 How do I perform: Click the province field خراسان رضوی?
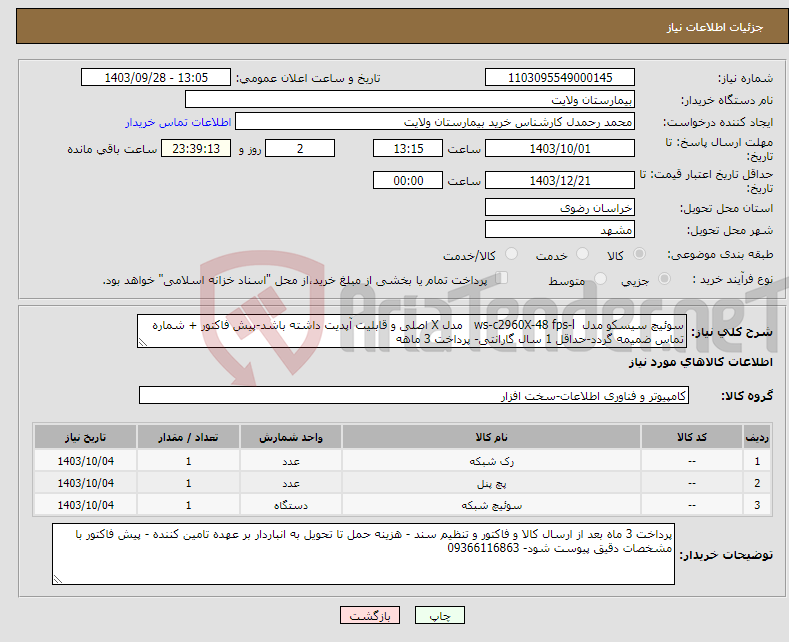pos(560,207)
